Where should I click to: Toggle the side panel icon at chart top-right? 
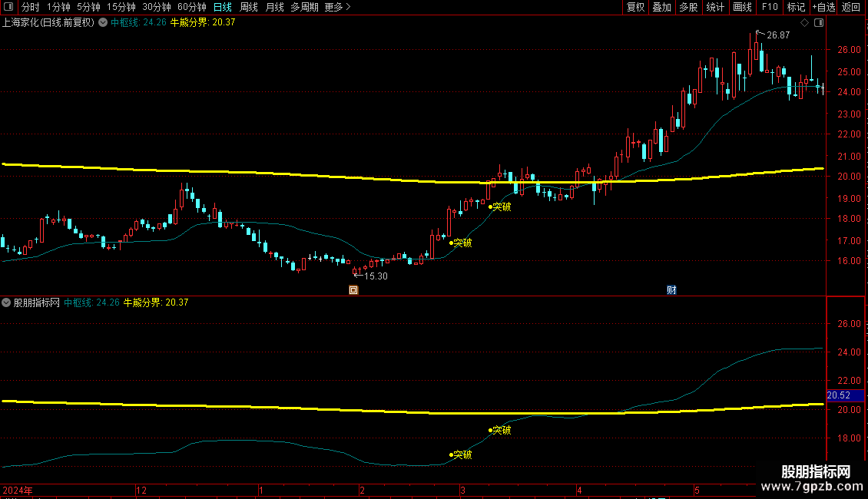[819, 23]
